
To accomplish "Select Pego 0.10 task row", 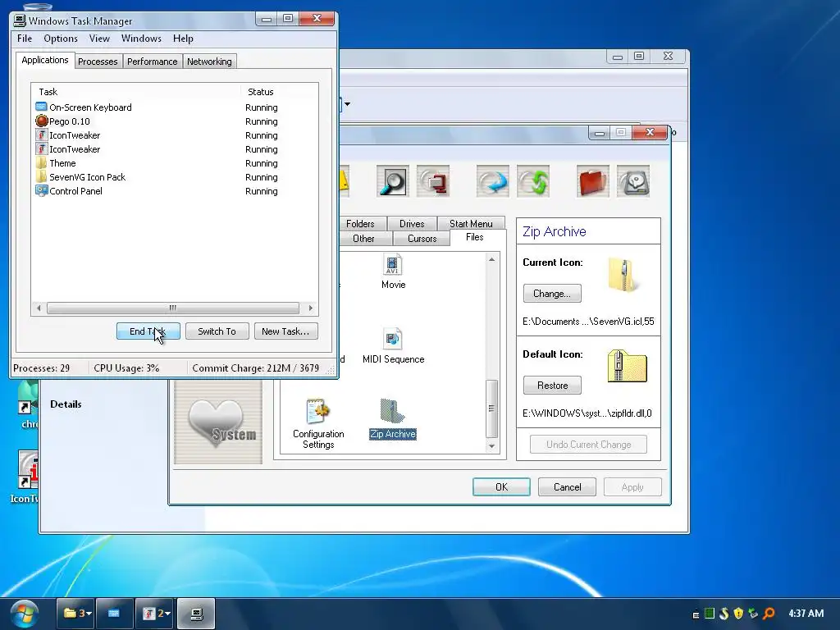I will coord(175,121).
